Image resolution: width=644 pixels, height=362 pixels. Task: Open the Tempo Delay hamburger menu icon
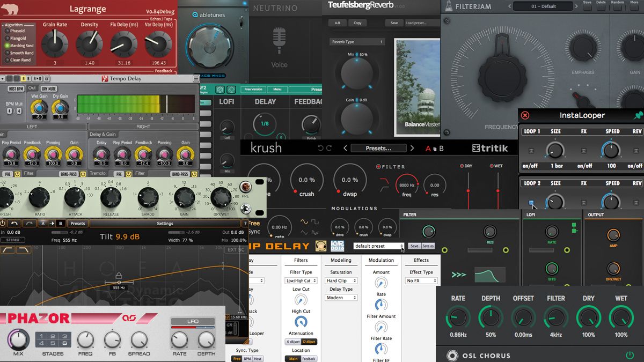(195, 78)
